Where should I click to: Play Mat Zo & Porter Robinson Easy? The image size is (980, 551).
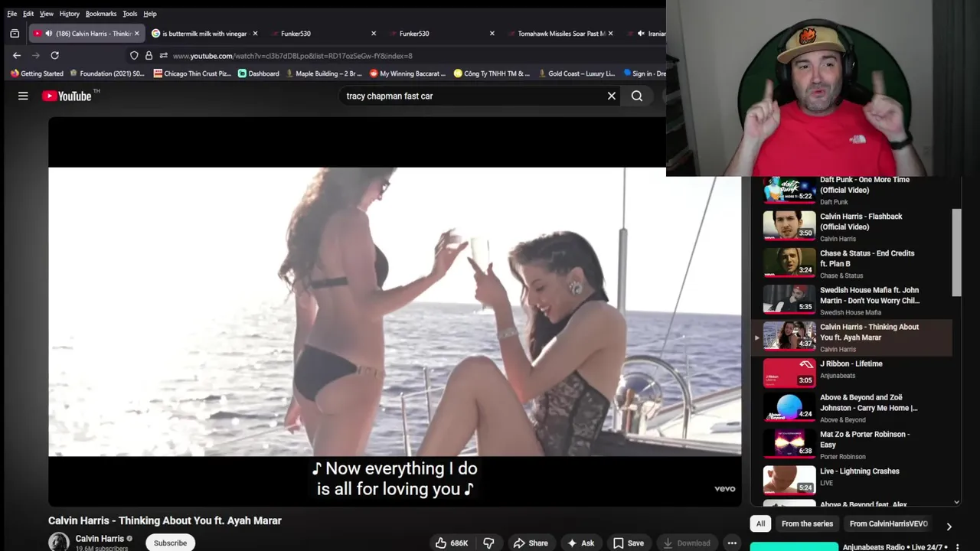[x=851, y=445]
